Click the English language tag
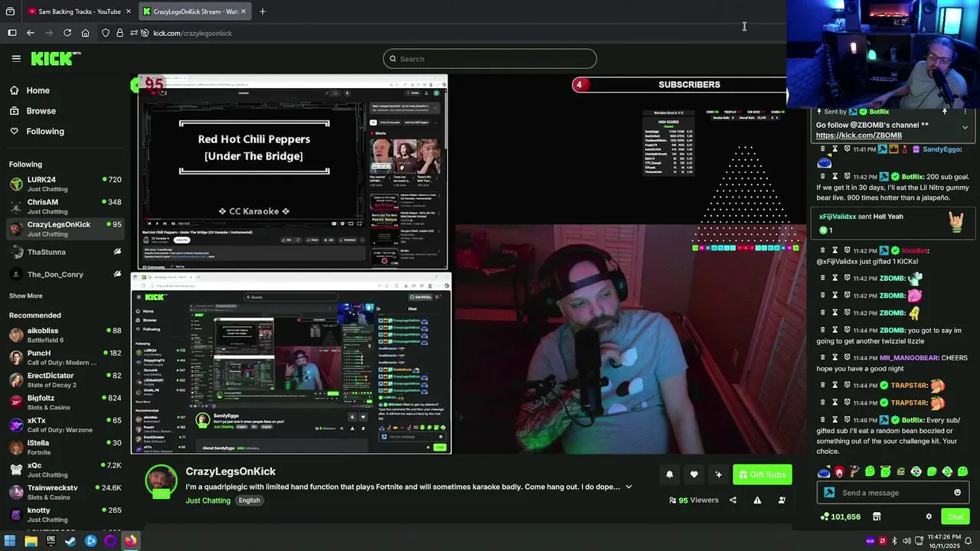Viewport: 980px width, 551px height. tap(249, 500)
